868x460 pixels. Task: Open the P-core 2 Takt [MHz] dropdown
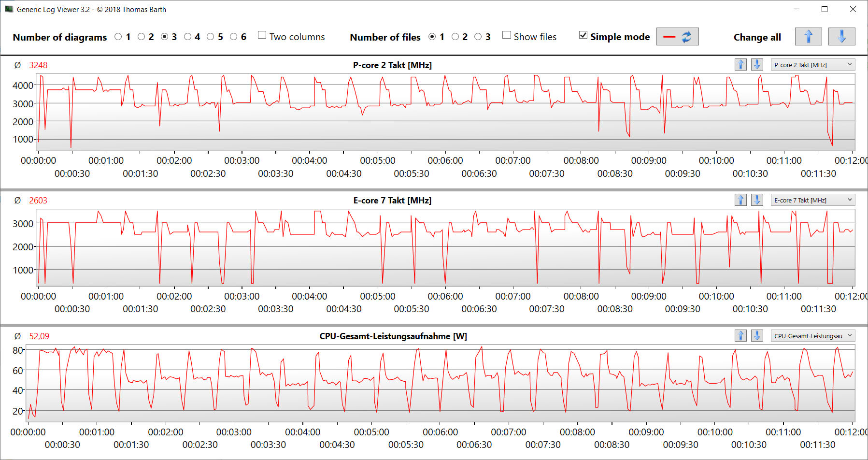pos(812,65)
